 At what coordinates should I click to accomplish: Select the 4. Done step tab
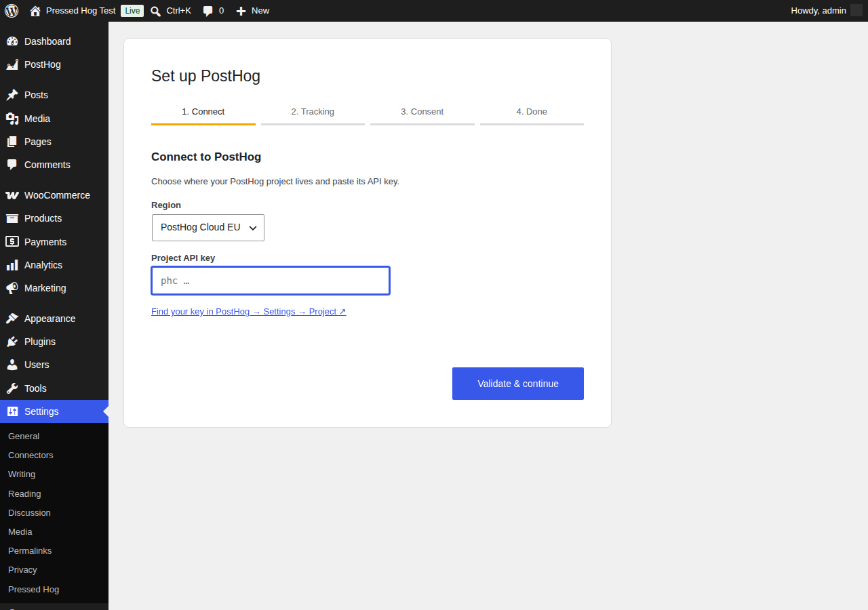click(x=532, y=113)
